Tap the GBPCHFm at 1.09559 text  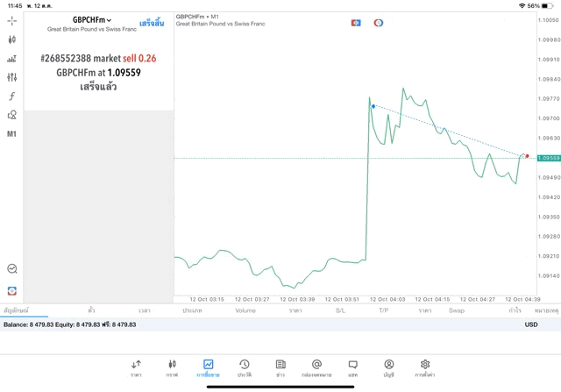click(x=98, y=73)
